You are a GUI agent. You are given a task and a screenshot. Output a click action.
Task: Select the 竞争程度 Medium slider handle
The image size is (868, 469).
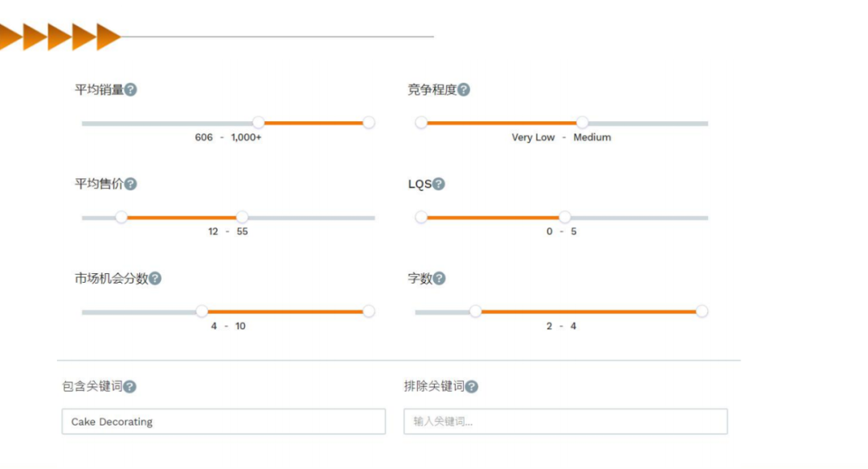tap(582, 122)
